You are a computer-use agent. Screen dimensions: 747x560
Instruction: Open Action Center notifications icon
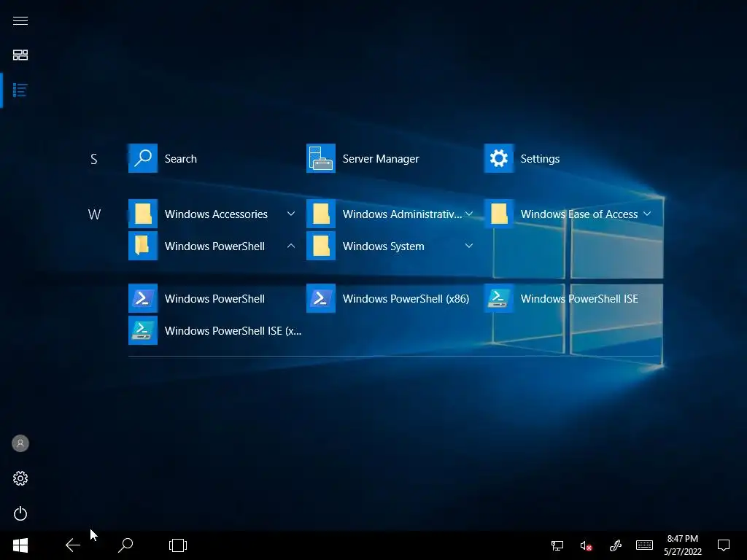click(724, 545)
